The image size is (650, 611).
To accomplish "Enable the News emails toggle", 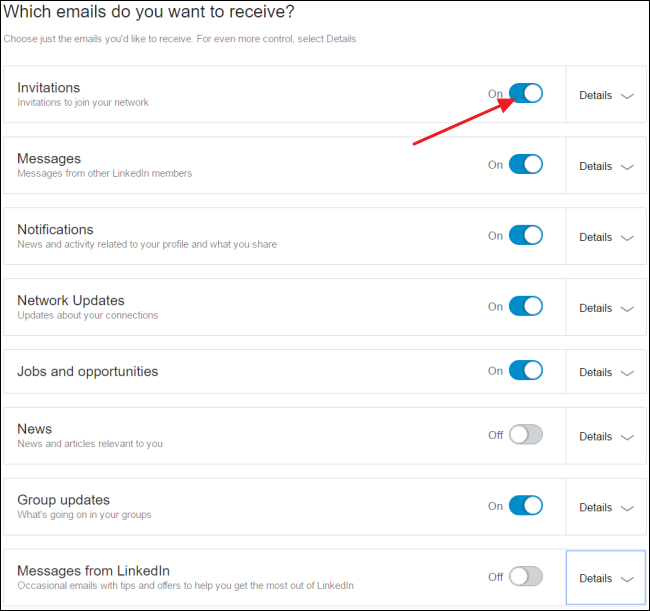I will point(526,436).
